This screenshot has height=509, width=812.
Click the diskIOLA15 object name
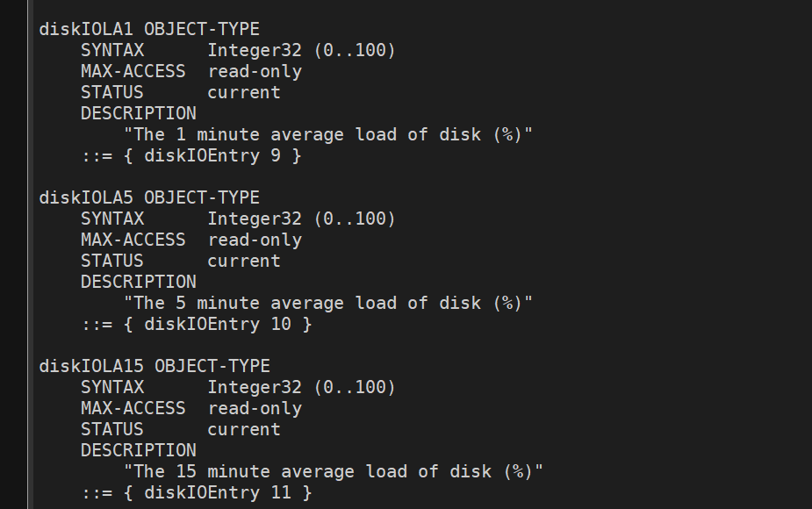91,366
